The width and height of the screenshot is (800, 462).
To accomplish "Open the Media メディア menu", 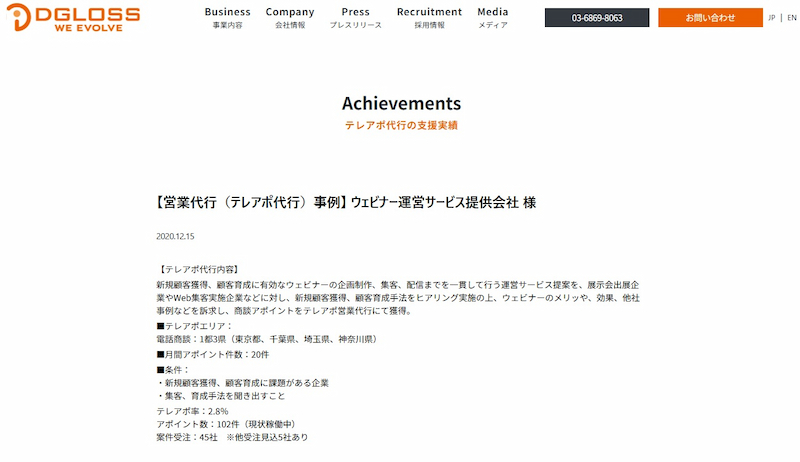I will point(493,18).
